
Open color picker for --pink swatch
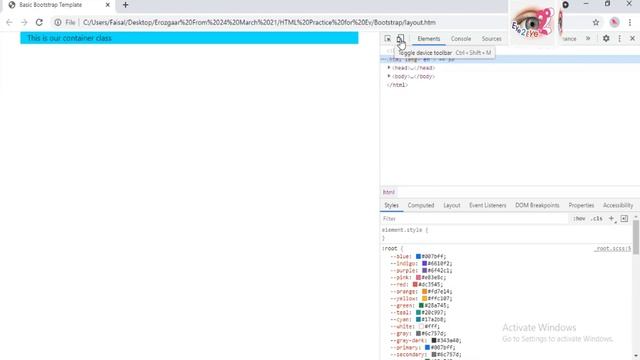(x=418, y=277)
